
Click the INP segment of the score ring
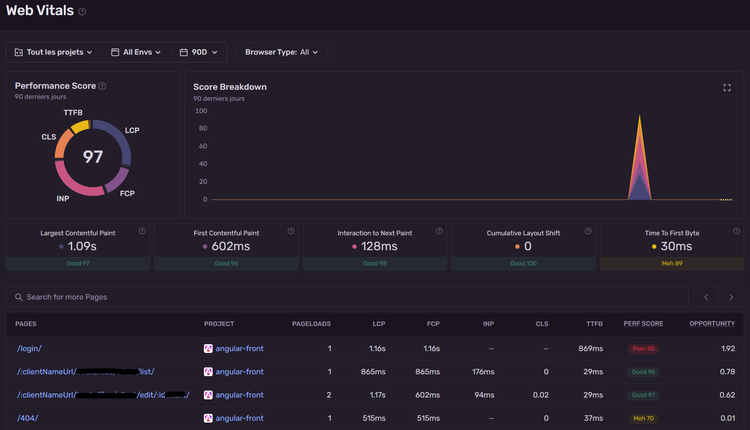72,184
